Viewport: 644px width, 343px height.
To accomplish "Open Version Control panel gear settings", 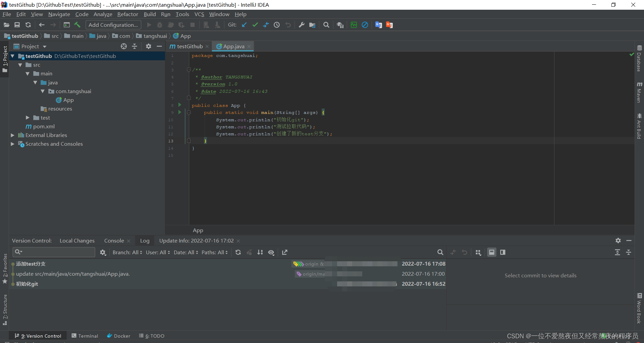I will pos(618,241).
